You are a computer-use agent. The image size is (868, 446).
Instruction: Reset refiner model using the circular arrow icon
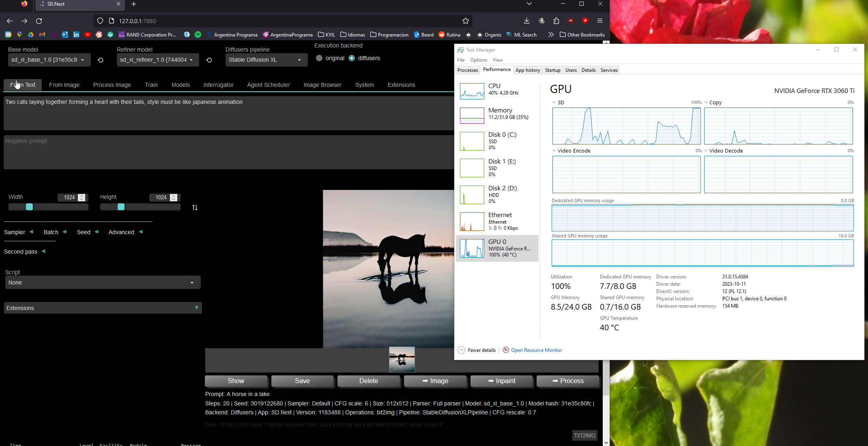tap(209, 60)
